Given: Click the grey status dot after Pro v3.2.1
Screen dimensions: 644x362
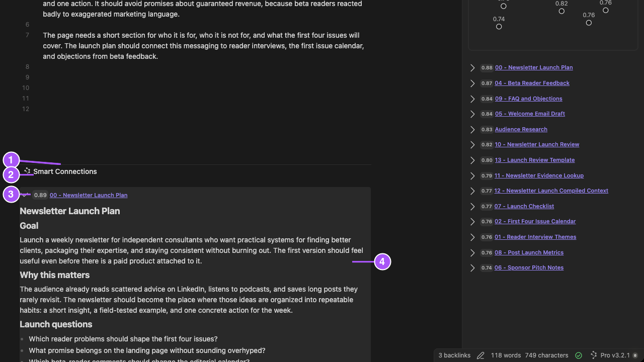Looking at the screenshot, I should 635,355.
